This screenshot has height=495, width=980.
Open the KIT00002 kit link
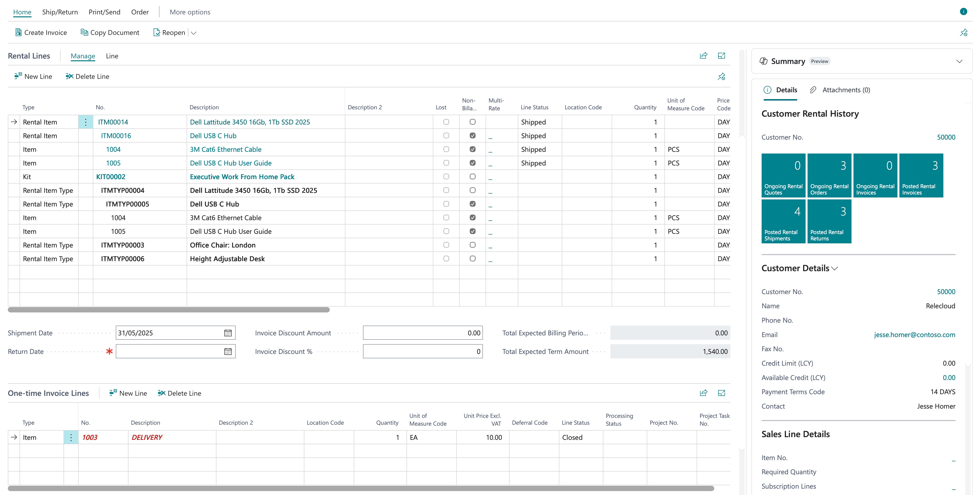click(x=111, y=177)
